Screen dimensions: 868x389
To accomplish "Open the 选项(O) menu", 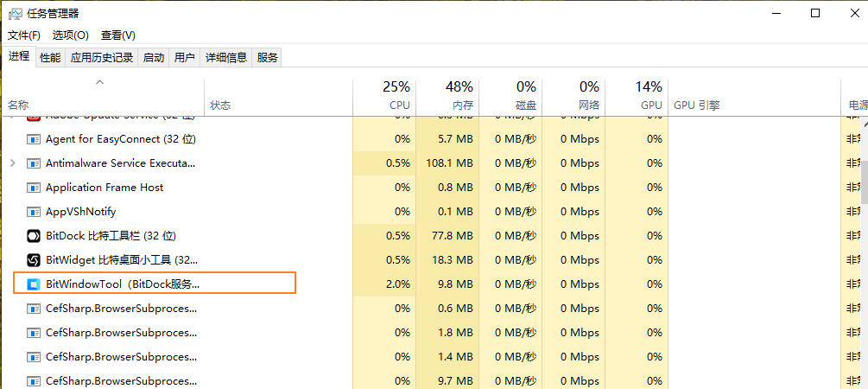I will [71, 35].
